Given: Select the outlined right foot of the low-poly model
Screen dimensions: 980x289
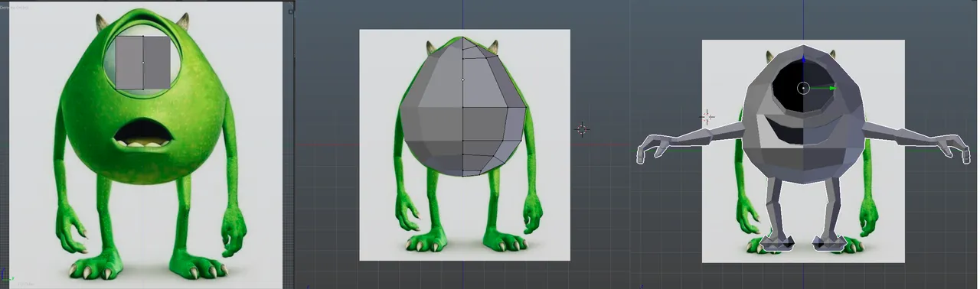Looking at the screenshot, I should [829, 243].
